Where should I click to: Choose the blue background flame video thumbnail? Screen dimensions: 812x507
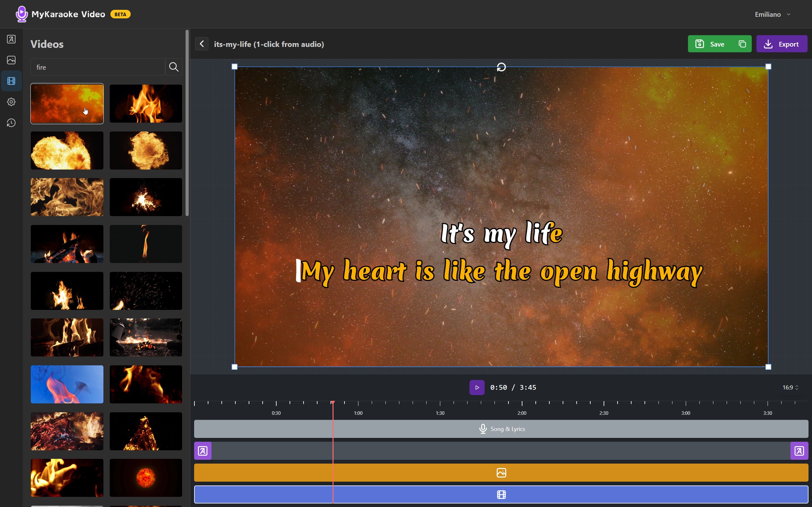67,384
